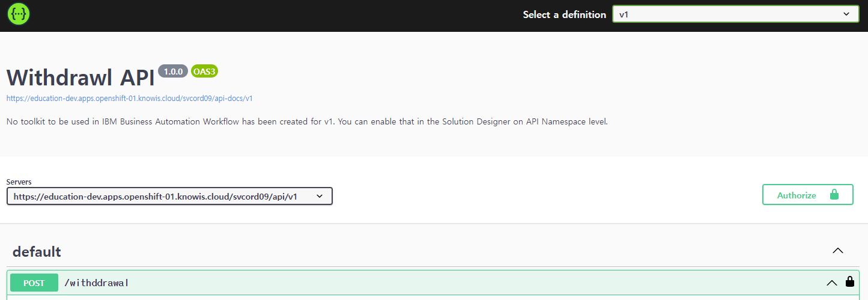Click the Authorize button
868x300 pixels.
point(807,195)
